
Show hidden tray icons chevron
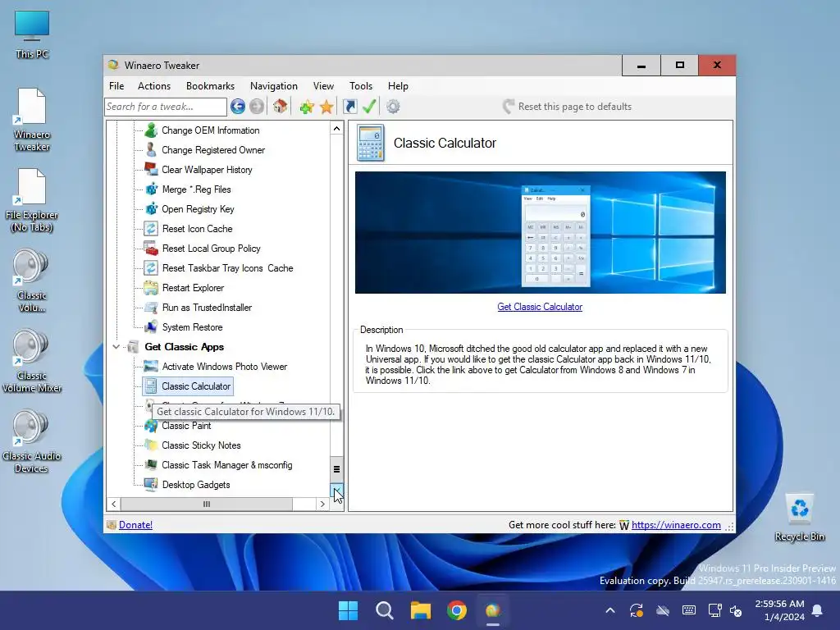[610, 610]
